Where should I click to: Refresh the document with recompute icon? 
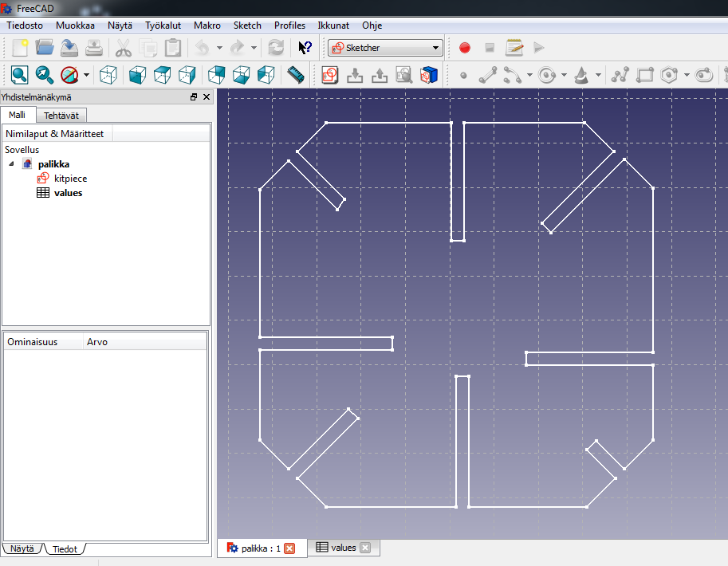276,48
